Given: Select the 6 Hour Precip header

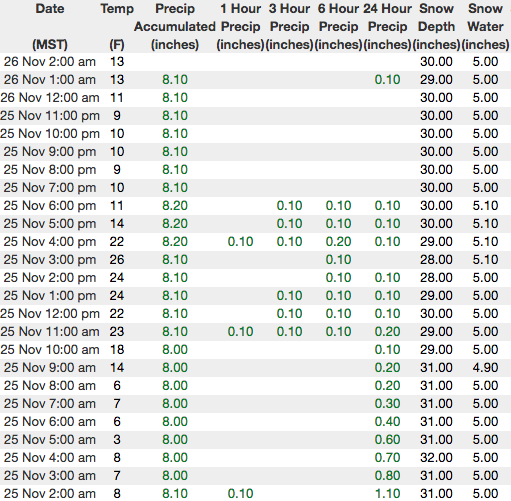Looking at the screenshot, I should click(338, 26).
